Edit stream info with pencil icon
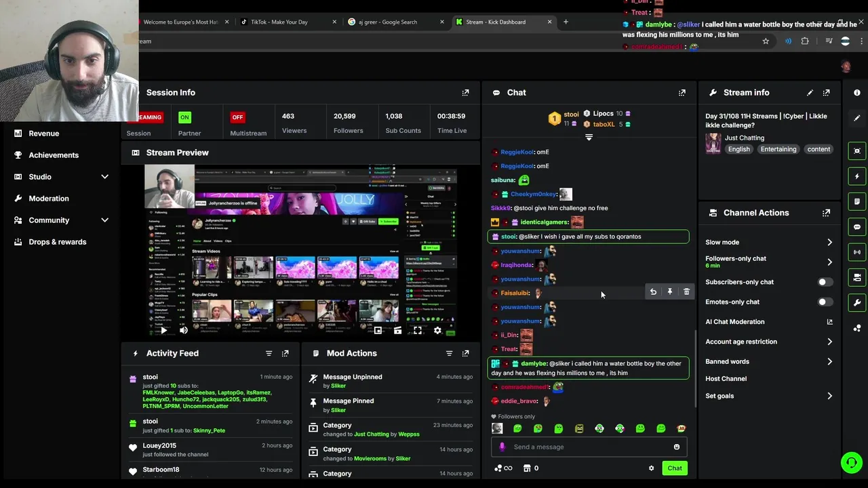Image resolution: width=868 pixels, height=488 pixels. pos(810,93)
